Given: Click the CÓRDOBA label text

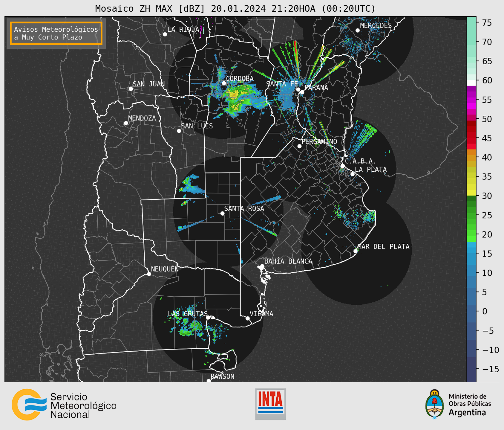Looking at the screenshot, I should pos(240,79).
